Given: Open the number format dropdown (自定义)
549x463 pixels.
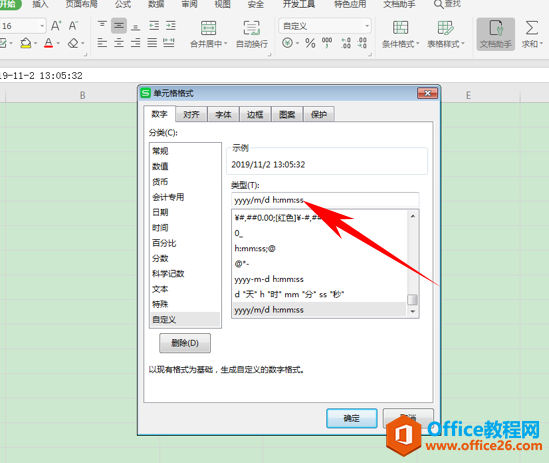Looking at the screenshot, I should point(367,26).
